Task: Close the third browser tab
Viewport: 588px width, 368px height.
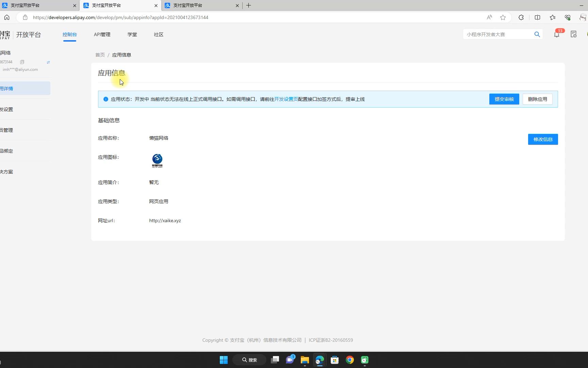Action: click(x=237, y=5)
